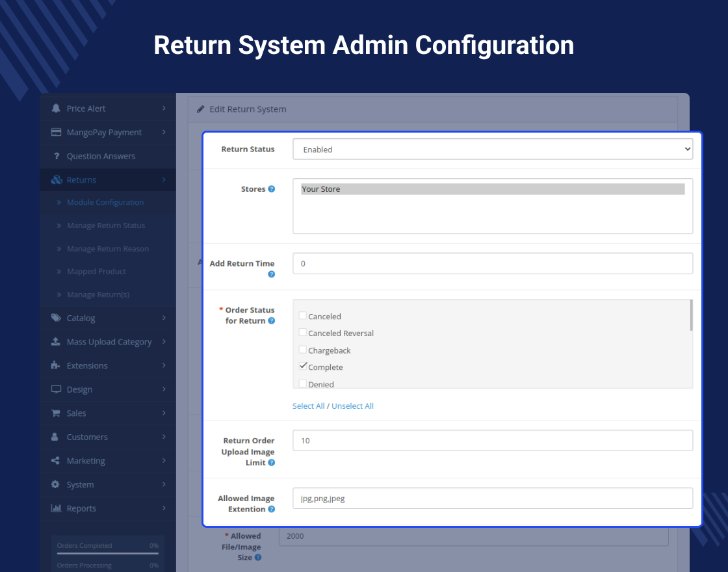This screenshot has width=728, height=572.
Task: Click help icon for Allowed Image Extention
Action: (272, 510)
